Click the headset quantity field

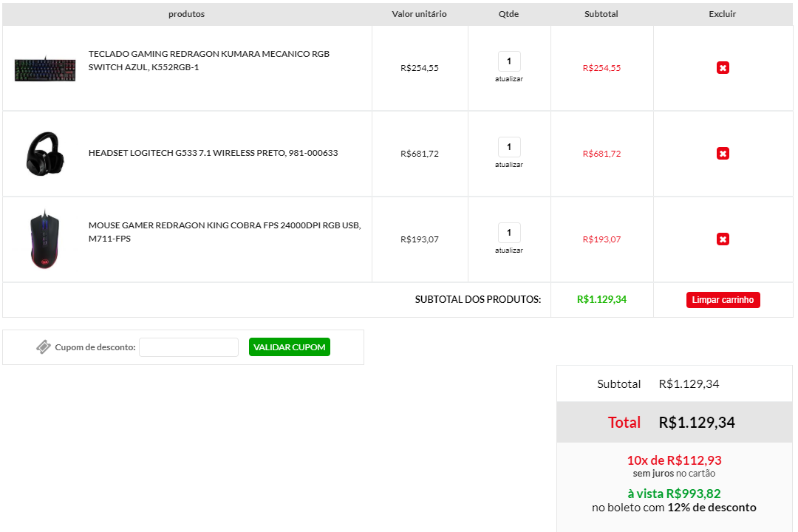509,146
